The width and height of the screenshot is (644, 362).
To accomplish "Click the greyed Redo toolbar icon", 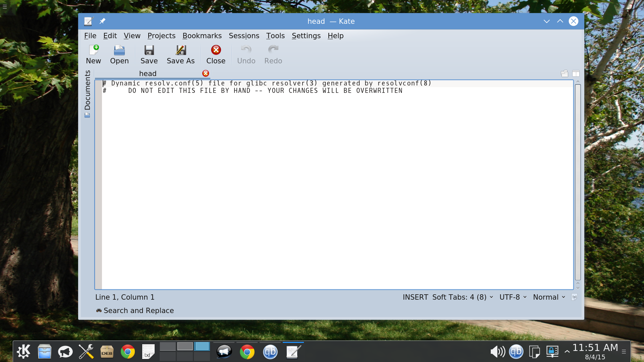I will coord(273,54).
